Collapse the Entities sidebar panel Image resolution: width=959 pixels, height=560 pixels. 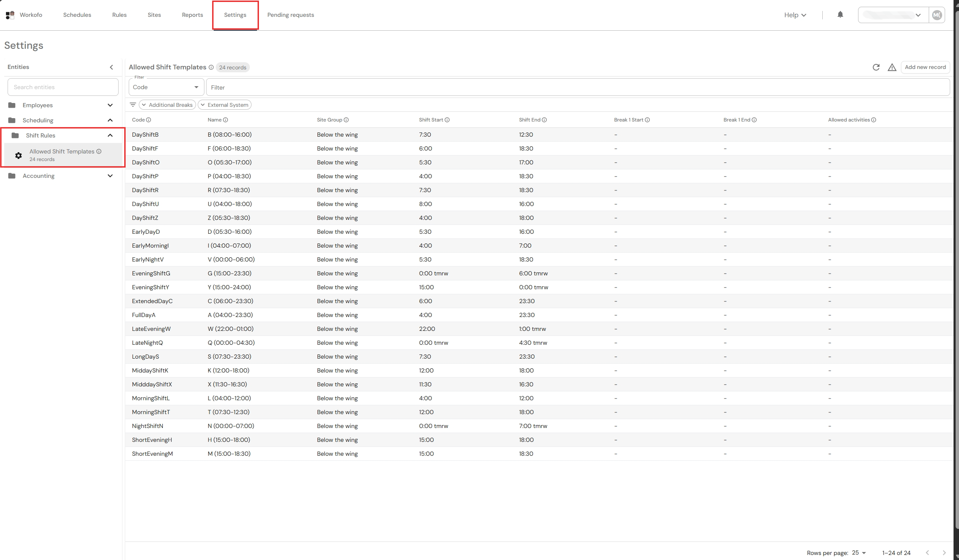pos(111,67)
